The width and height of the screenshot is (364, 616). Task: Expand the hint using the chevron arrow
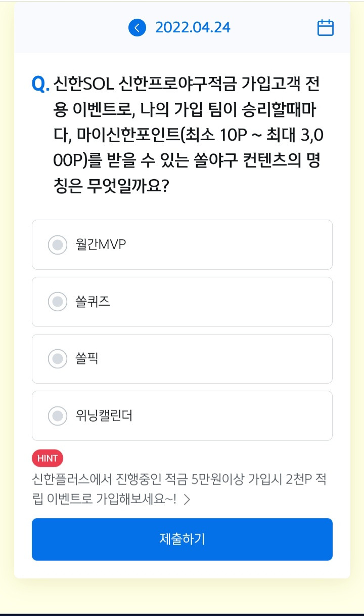pos(187,500)
